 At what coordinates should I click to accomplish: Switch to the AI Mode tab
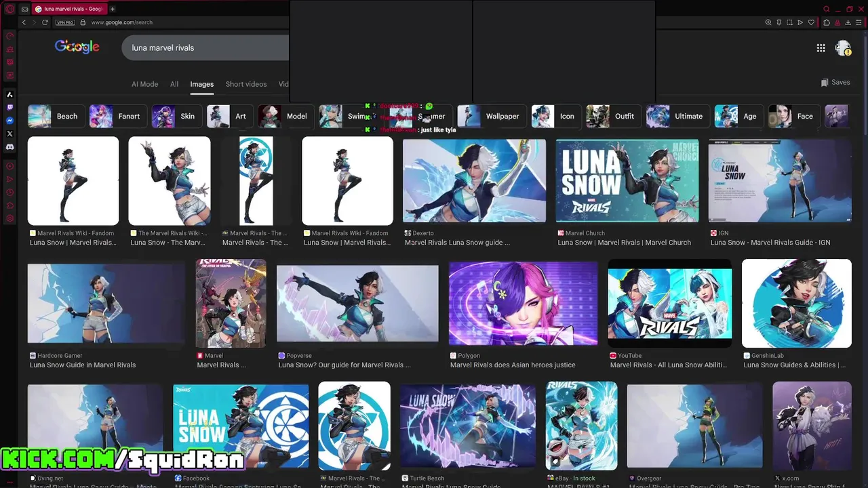pyautogui.click(x=144, y=84)
